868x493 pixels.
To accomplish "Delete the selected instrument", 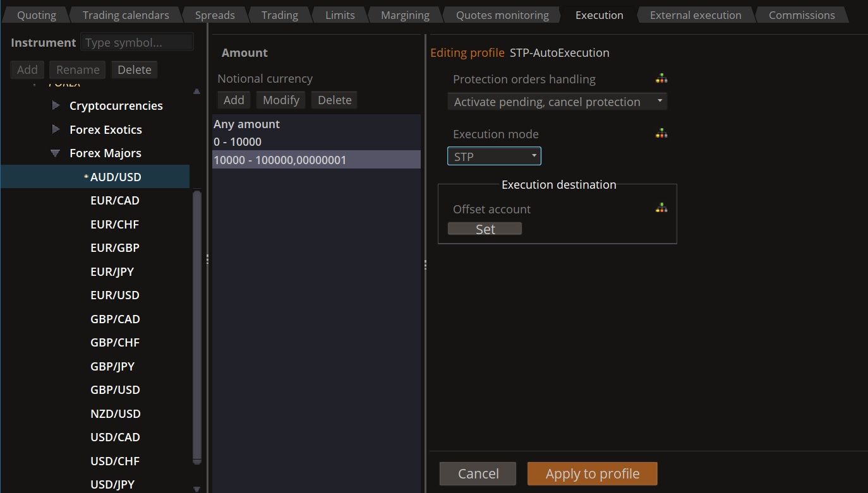I will 134,69.
